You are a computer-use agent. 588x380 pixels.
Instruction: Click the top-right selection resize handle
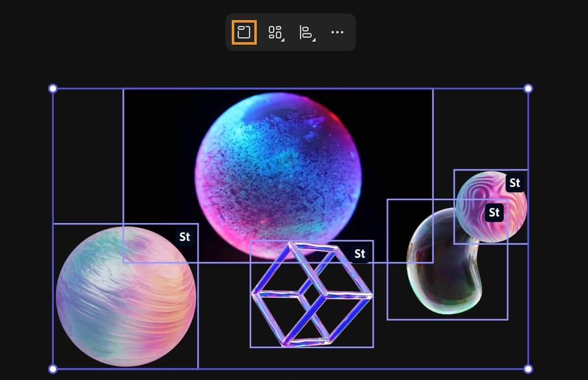tap(528, 89)
